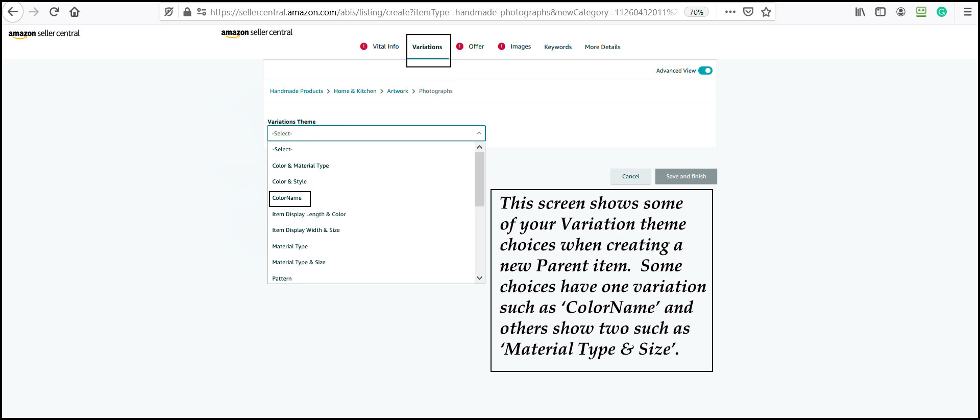Select ColorName from the theme list

(x=287, y=198)
